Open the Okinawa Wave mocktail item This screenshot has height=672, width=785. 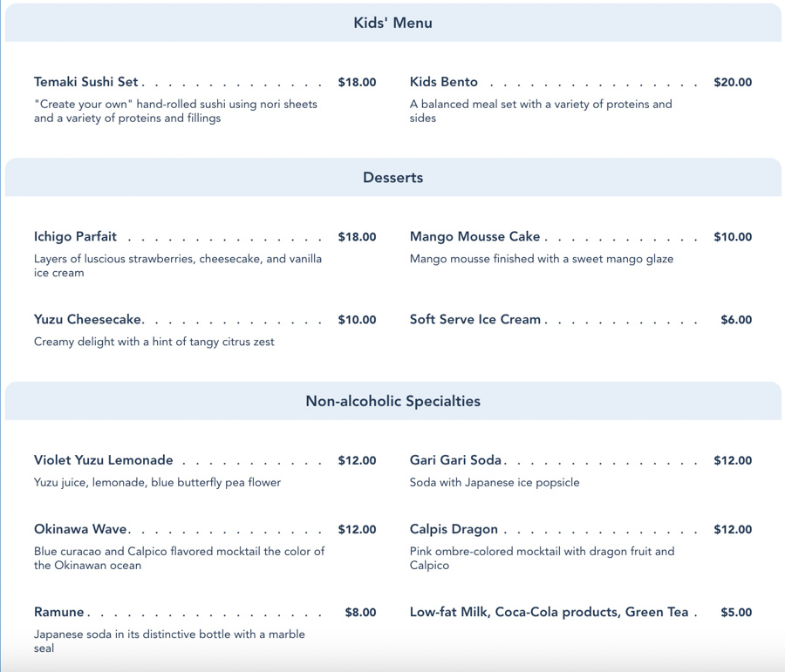pyautogui.click(x=81, y=529)
